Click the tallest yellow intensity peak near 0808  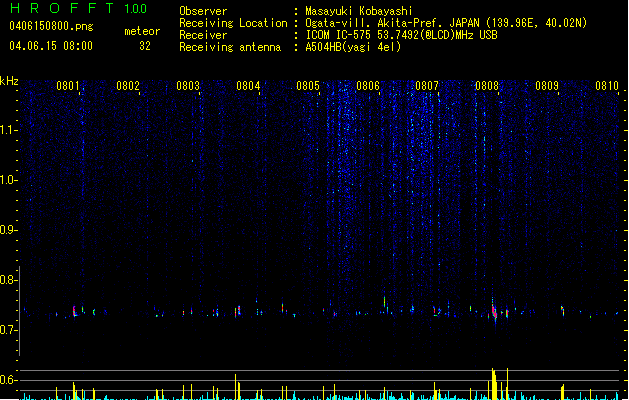point(494,384)
